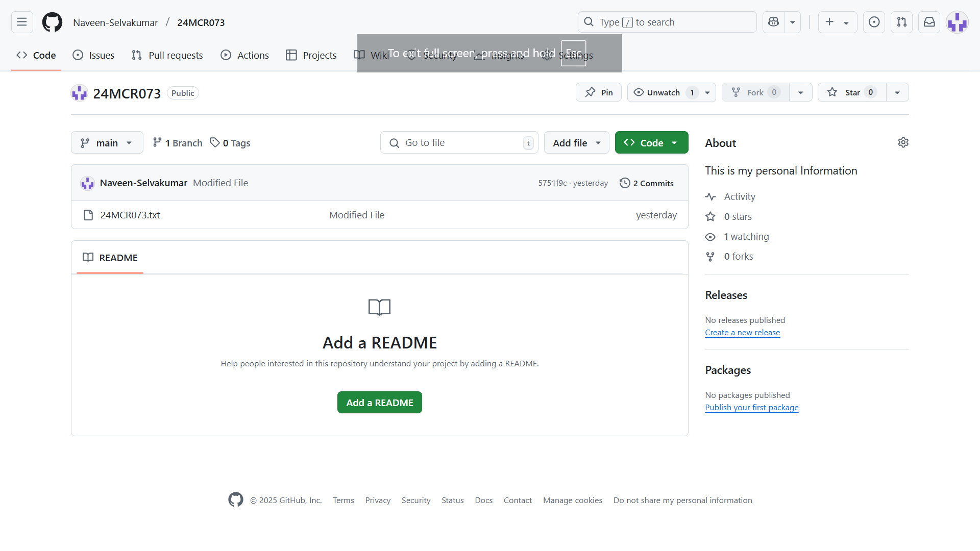Open the Packages heading link
The image size is (980, 551).
pos(728,370)
